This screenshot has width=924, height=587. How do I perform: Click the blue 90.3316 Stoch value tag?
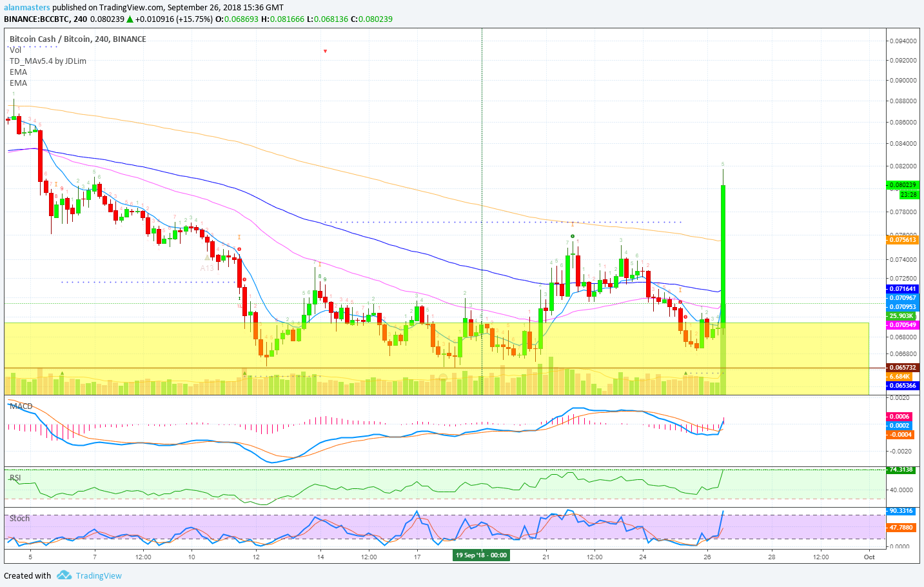(901, 510)
